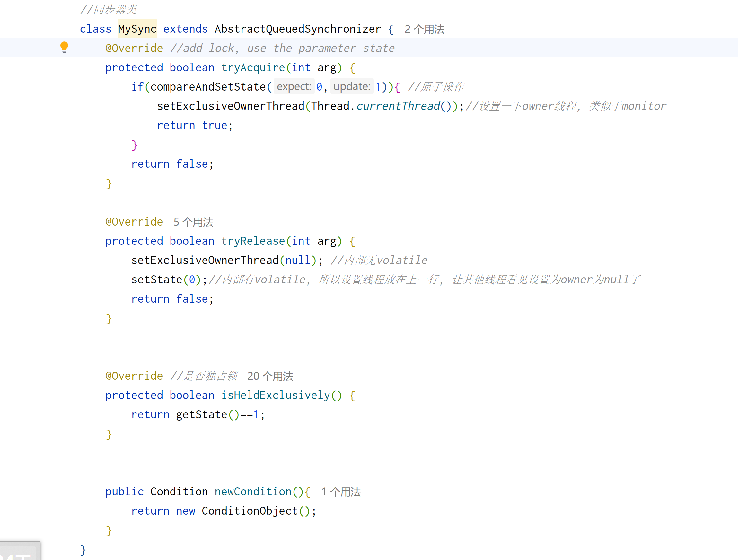The width and height of the screenshot is (738, 560).
Task: Open the '2 个用法' usages hint for MySync
Action: (x=424, y=29)
